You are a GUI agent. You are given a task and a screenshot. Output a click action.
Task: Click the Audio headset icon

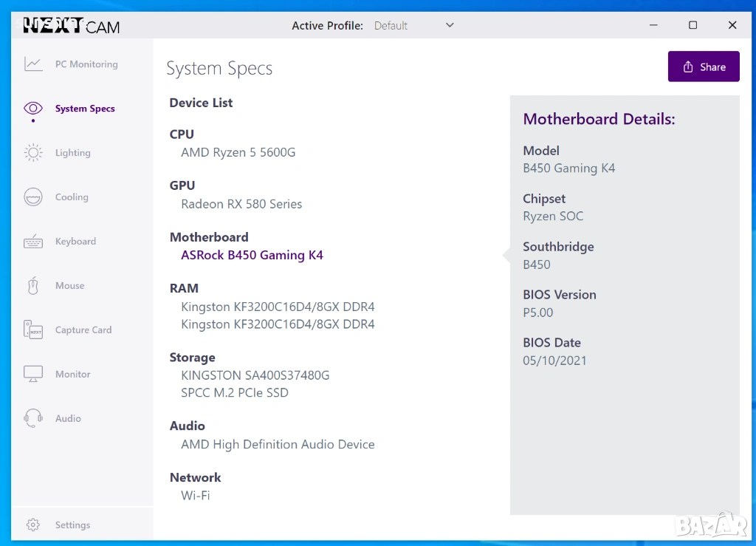[33, 418]
